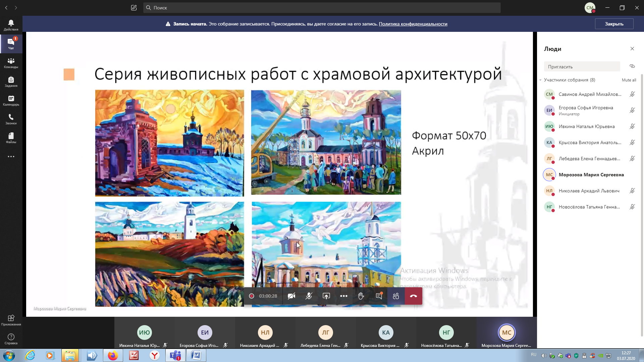Select the НГ Новосёлова Татьяна video tile

(x=446, y=333)
